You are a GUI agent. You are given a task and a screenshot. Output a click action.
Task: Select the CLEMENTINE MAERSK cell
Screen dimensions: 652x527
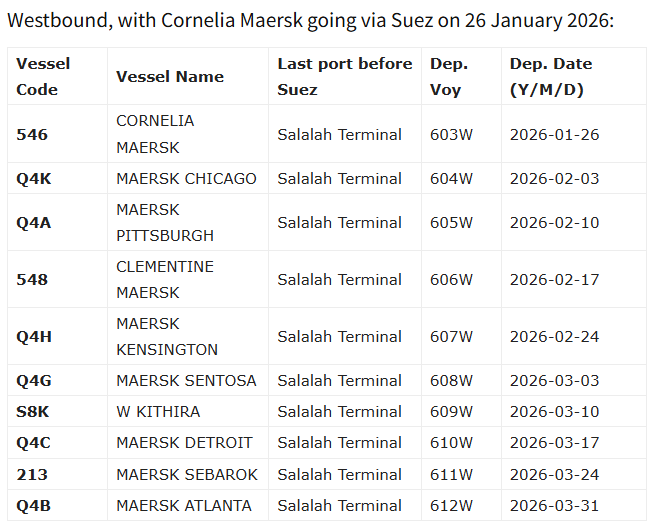point(165,279)
